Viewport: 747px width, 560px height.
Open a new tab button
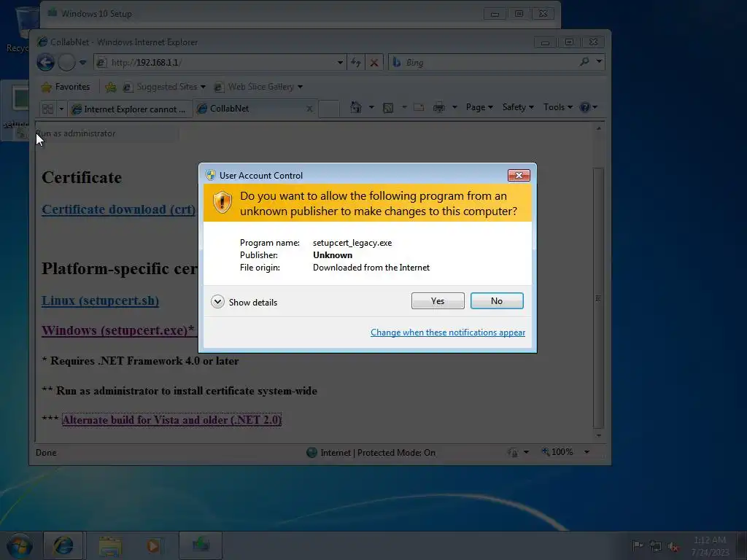tap(329, 109)
